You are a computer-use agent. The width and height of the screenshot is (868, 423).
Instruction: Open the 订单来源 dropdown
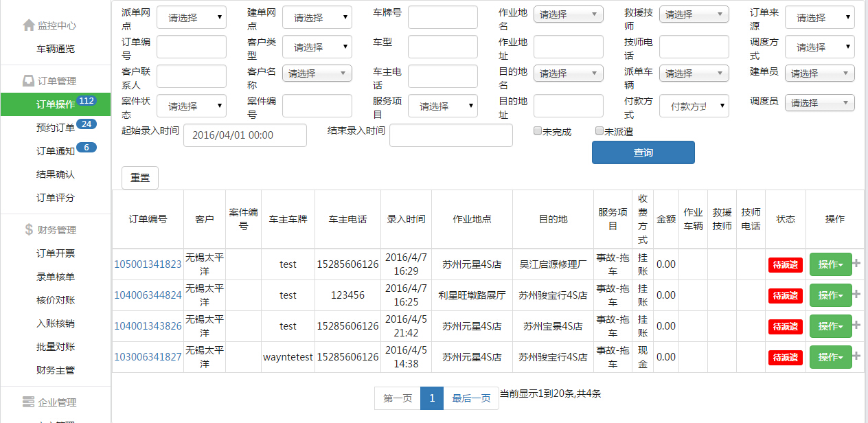pos(819,17)
